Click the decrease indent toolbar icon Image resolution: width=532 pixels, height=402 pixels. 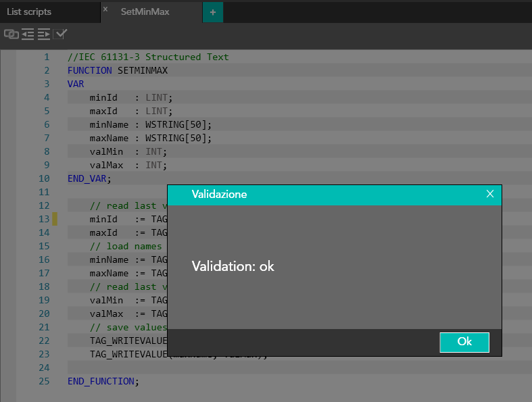28,34
